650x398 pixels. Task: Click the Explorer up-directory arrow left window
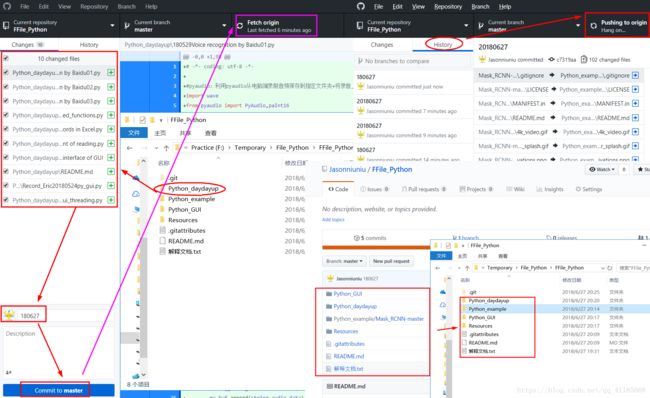(x=166, y=148)
